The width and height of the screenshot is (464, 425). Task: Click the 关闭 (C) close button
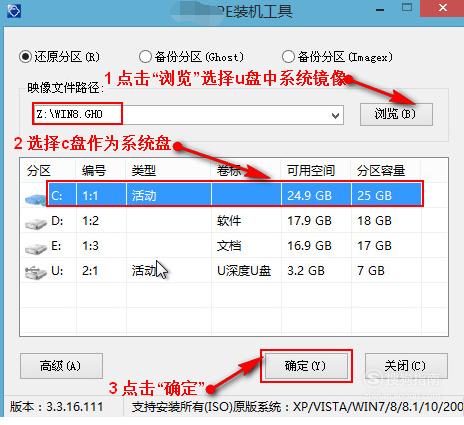tap(406, 366)
